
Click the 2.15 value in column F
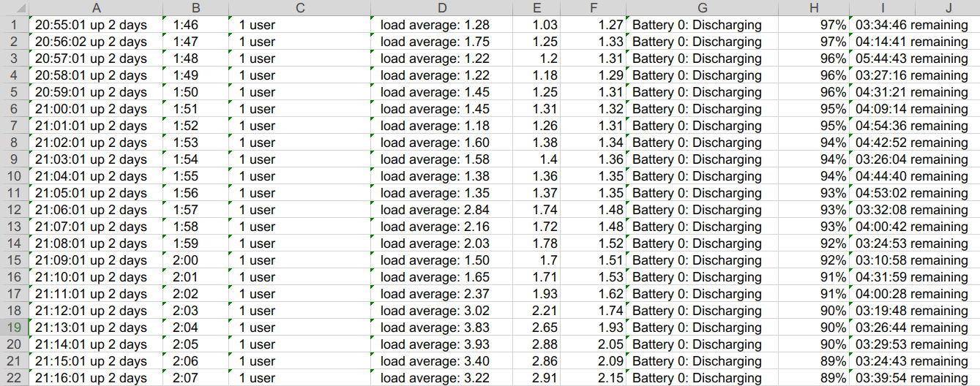(x=610, y=378)
